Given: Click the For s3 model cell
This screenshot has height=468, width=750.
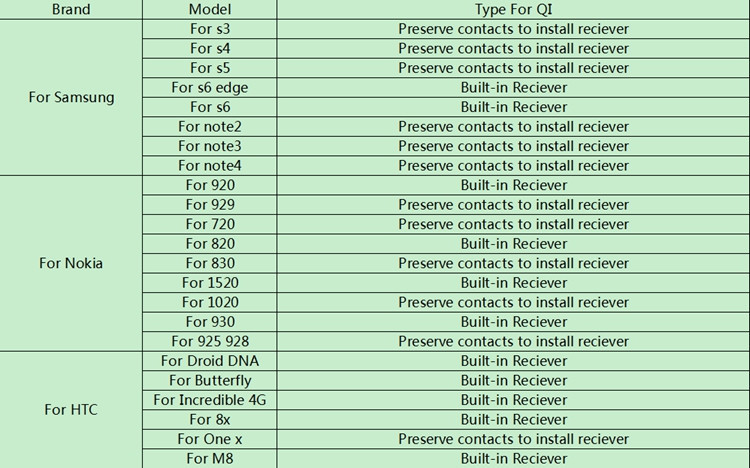Looking at the screenshot, I should point(210,29).
